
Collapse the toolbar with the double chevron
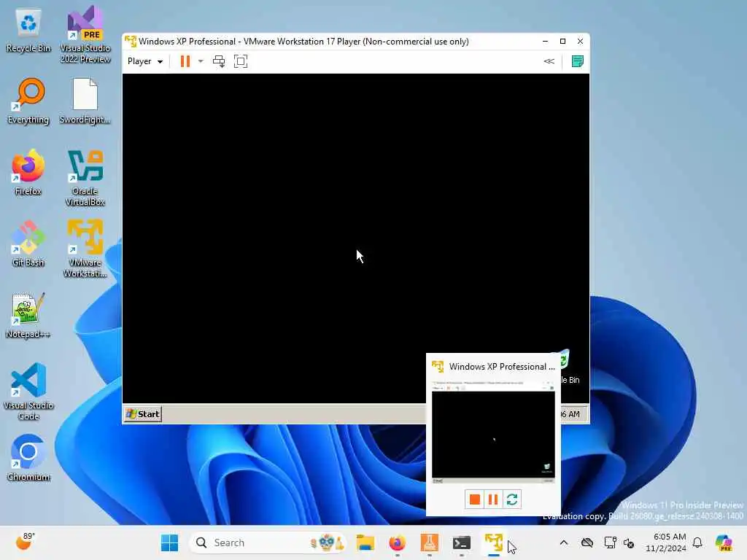tap(549, 61)
